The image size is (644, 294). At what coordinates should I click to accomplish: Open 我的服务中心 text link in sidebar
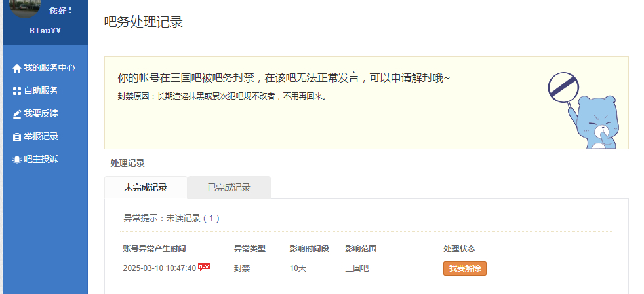coord(50,67)
